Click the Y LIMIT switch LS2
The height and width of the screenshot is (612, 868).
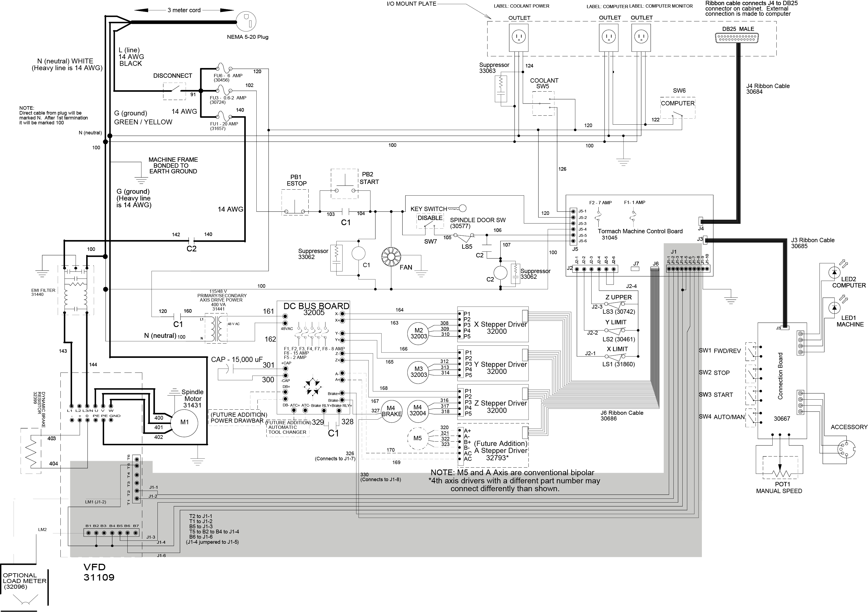615,330
